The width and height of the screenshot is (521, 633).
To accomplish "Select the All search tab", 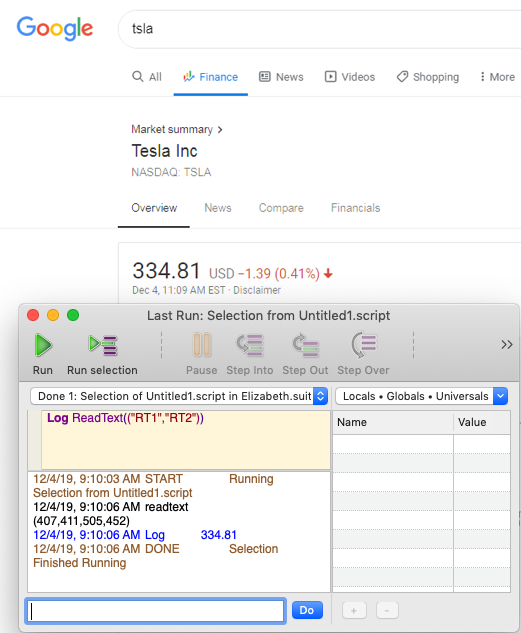I will tap(147, 77).
